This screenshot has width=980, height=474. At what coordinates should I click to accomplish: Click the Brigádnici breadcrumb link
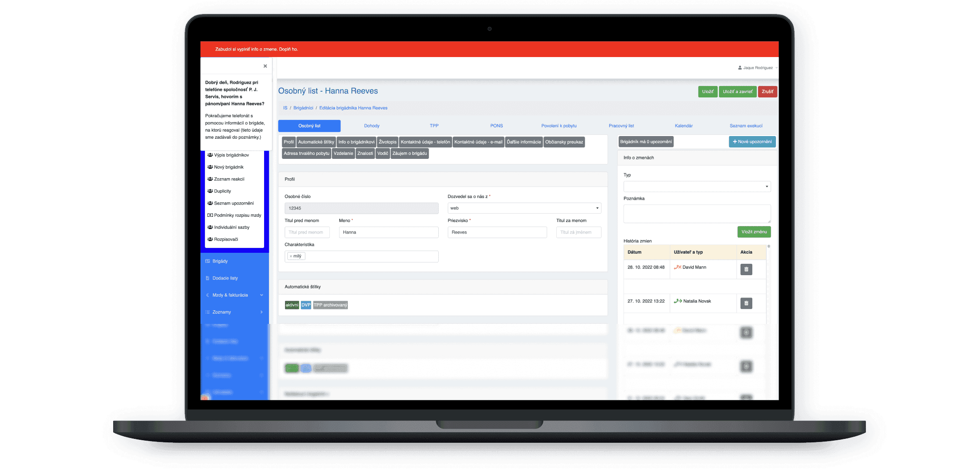303,108
